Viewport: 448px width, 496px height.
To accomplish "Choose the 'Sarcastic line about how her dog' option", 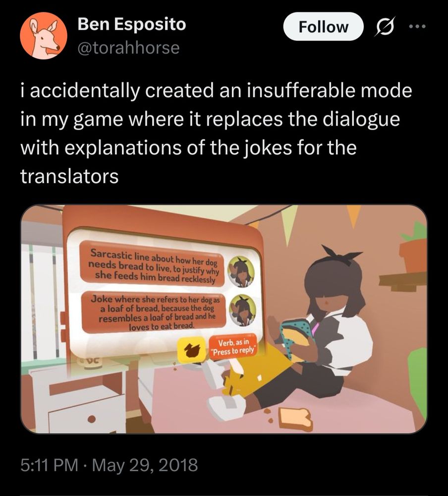I will point(153,265).
